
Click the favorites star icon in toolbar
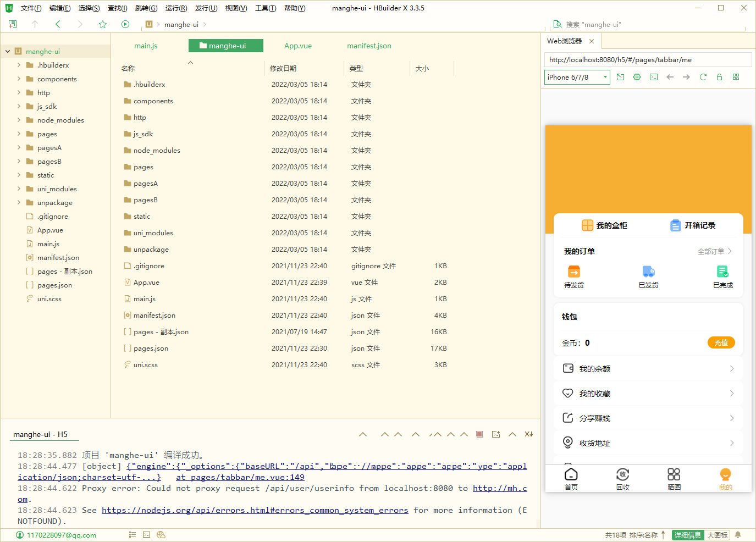(103, 24)
